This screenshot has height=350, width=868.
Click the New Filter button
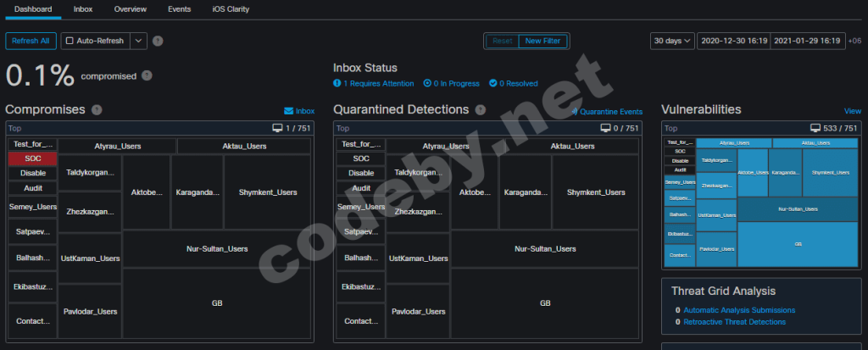point(543,41)
